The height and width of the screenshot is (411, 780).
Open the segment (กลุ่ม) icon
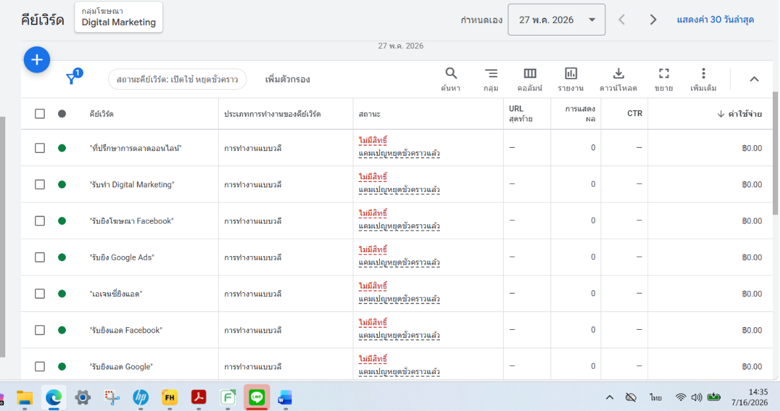coord(491,74)
